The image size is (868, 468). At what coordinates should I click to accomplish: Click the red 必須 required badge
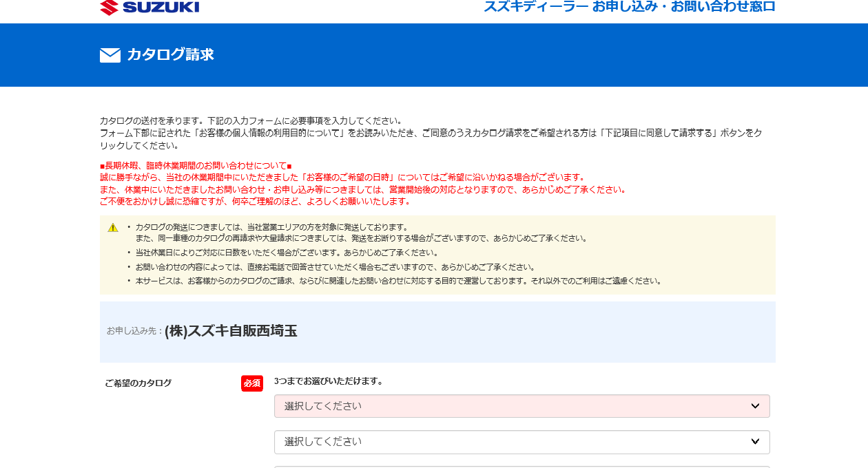[252, 383]
